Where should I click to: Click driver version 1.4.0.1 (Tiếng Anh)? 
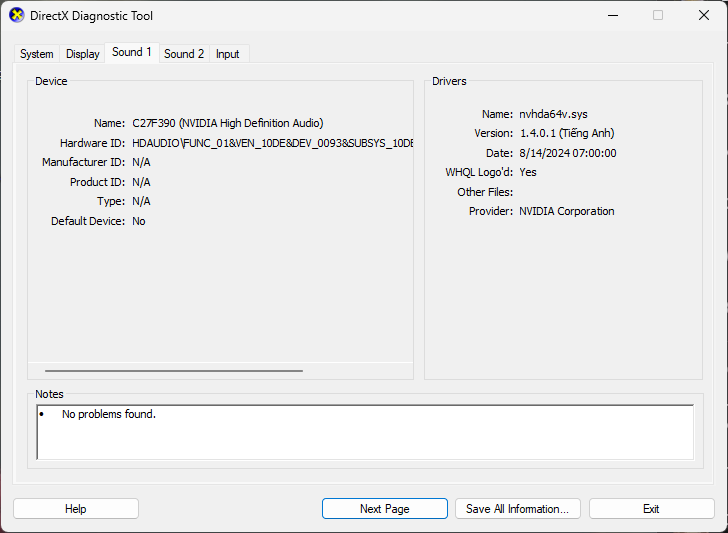[567, 133]
